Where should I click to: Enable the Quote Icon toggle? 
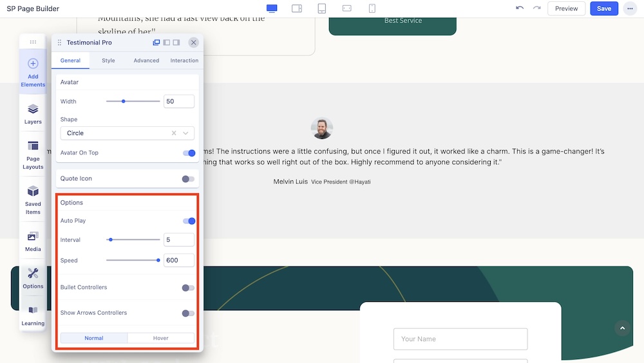pyautogui.click(x=188, y=179)
